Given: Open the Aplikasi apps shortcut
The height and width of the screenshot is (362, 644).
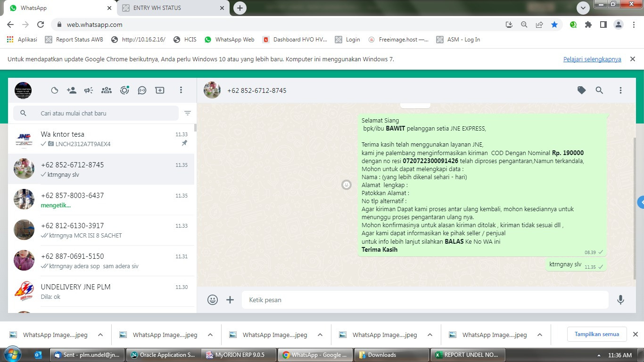Looking at the screenshot, I should pos(22,40).
